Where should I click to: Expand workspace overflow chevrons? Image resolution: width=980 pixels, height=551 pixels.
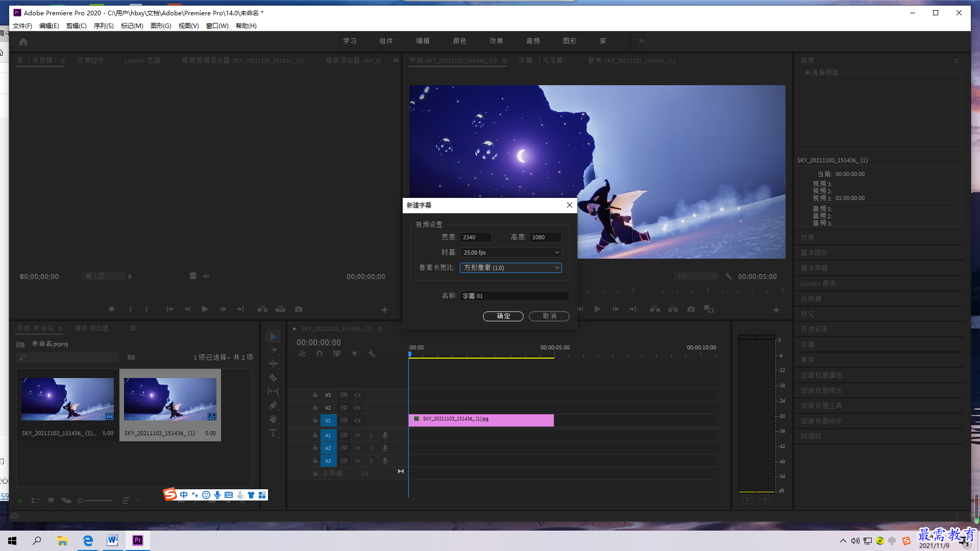[x=642, y=41]
